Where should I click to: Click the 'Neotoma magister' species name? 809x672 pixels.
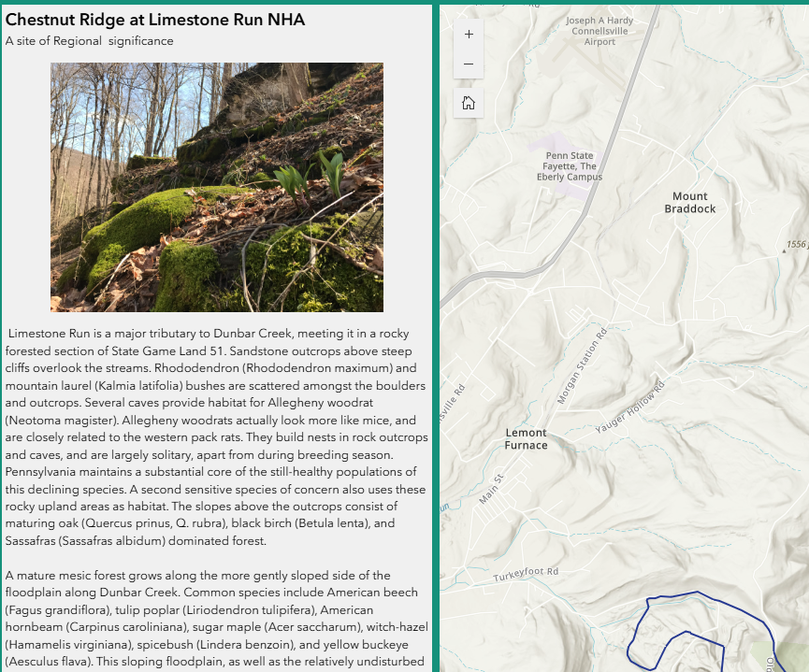(61, 421)
